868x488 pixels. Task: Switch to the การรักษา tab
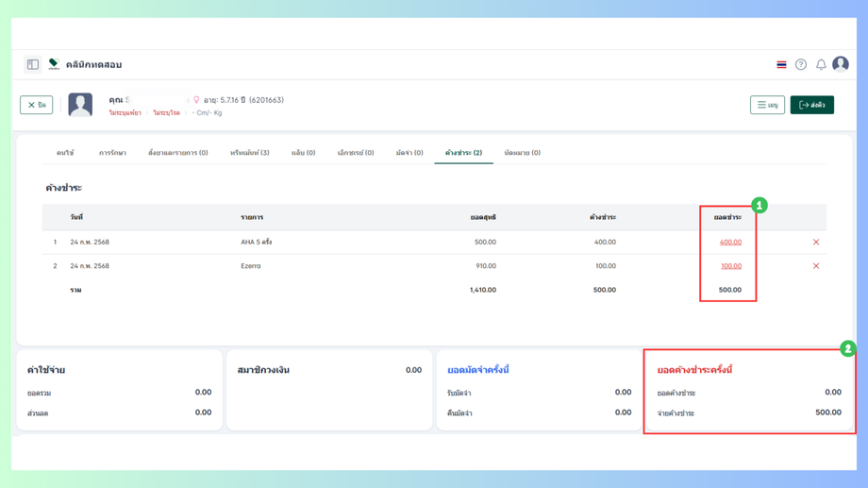point(112,153)
